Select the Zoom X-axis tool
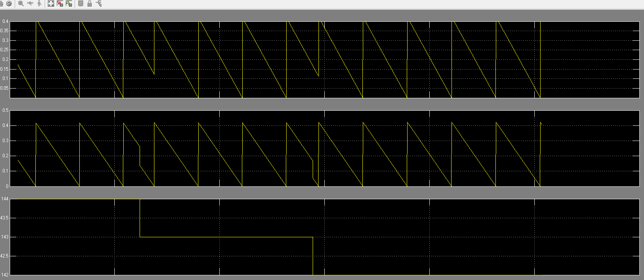This screenshot has width=644, height=280. 30,3
